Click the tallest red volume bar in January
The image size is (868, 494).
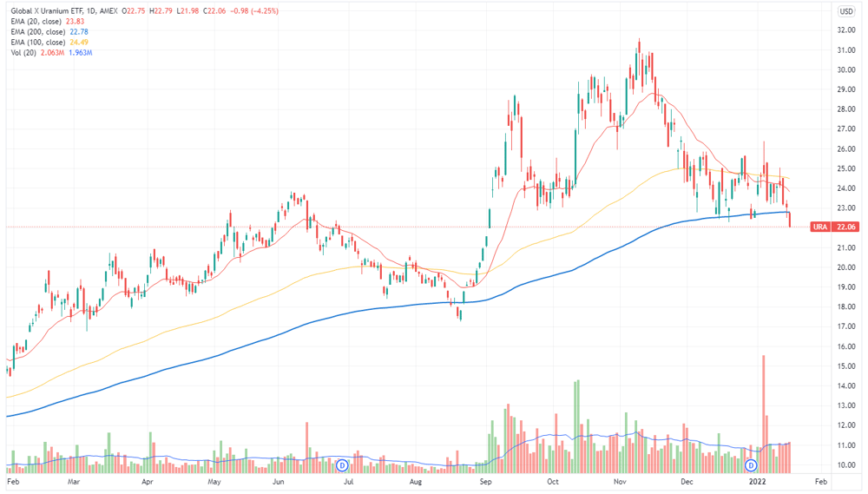click(763, 414)
